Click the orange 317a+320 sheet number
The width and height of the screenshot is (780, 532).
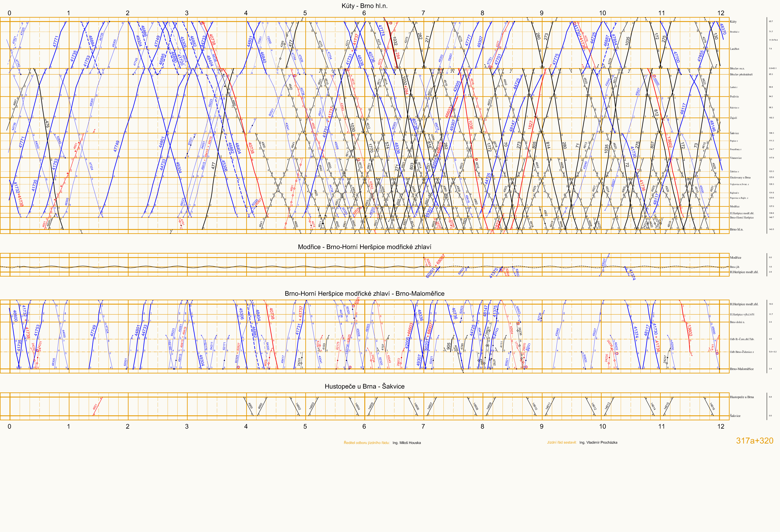pos(755,441)
